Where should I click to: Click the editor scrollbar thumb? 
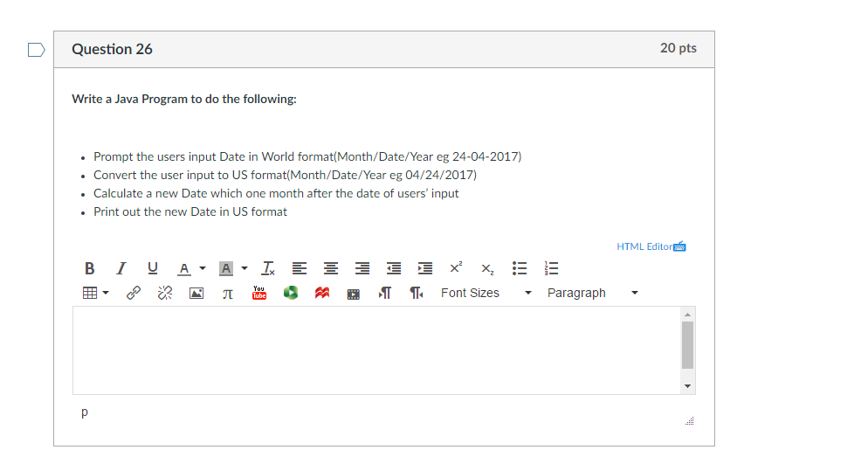click(687, 345)
